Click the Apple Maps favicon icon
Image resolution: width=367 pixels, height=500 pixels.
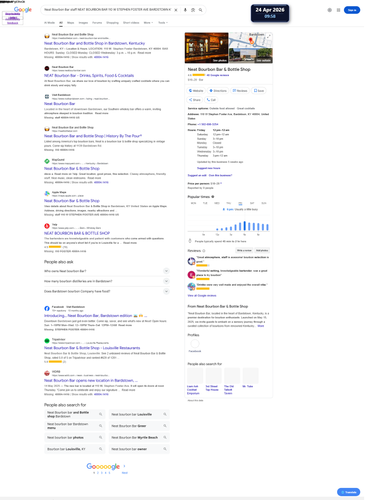point(47,194)
